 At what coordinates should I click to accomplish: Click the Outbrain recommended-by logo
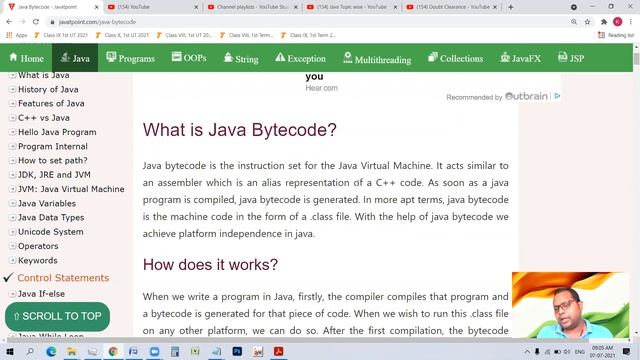tap(526, 96)
